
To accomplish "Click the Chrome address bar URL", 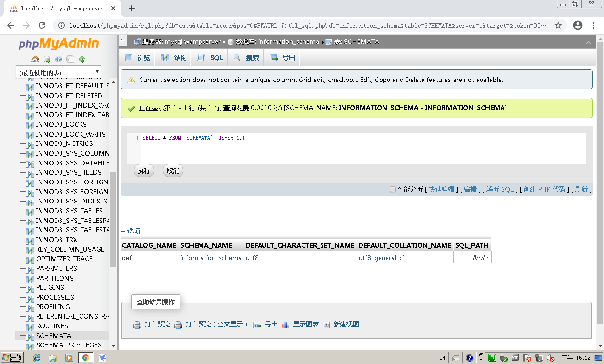I will pyautogui.click(x=307, y=25).
